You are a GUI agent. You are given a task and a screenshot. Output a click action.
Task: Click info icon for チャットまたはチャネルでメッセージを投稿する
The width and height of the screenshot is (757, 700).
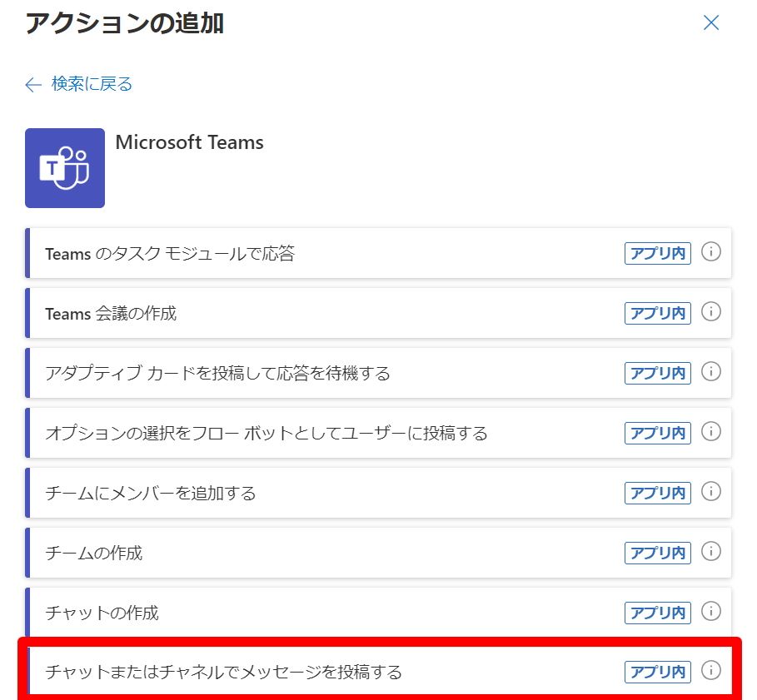coord(710,670)
